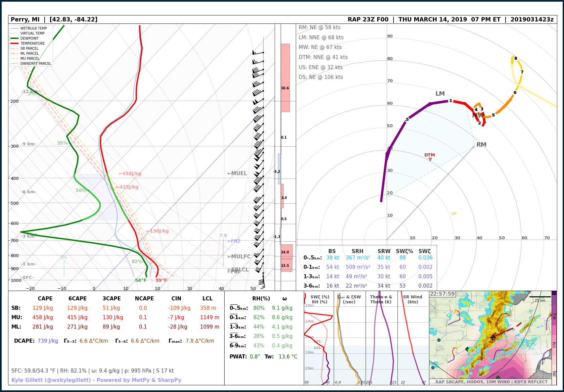Click the '←FRZ' freezing level label
The height and width of the screenshot is (392, 564).
coord(234,241)
